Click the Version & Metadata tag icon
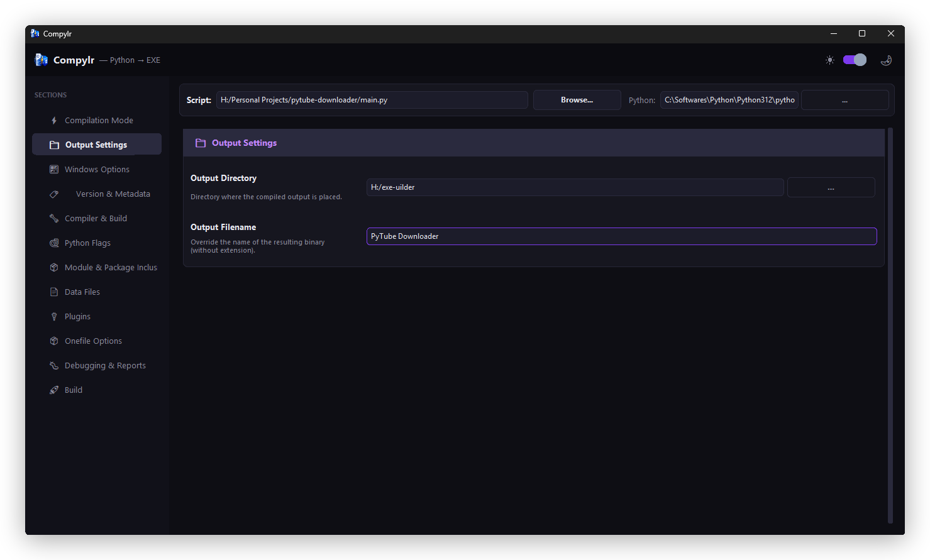Image resolution: width=930 pixels, height=560 pixels. pos(54,194)
